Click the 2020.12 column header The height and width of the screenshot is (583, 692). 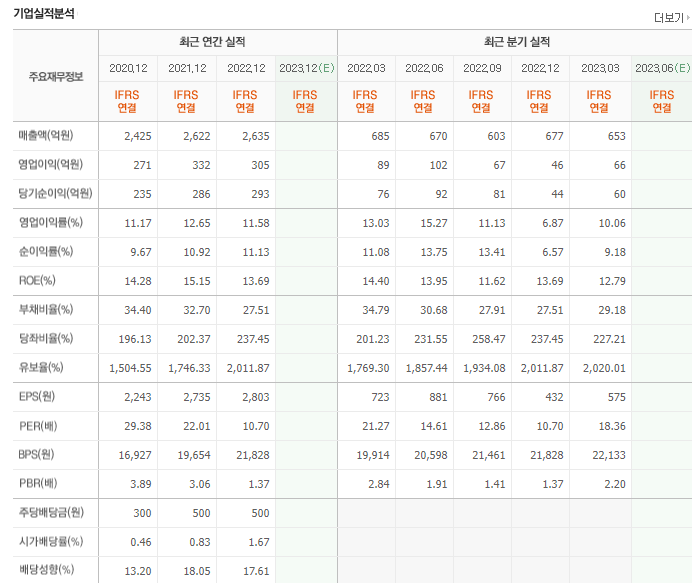click(128, 68)
